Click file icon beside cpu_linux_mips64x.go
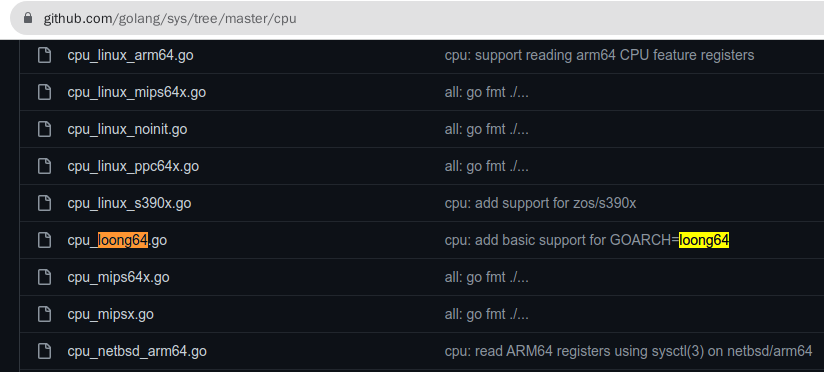 (44, 92)
